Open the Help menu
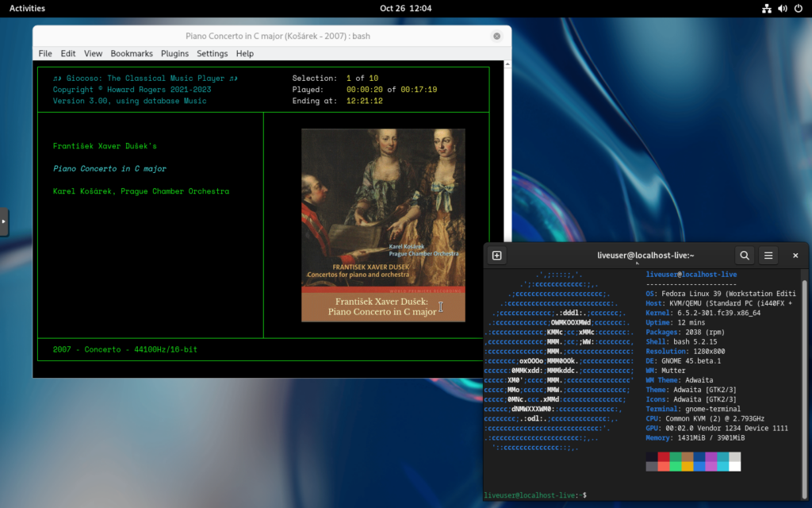Viewport: 812px width, 508px height. [x=245, y=53]
